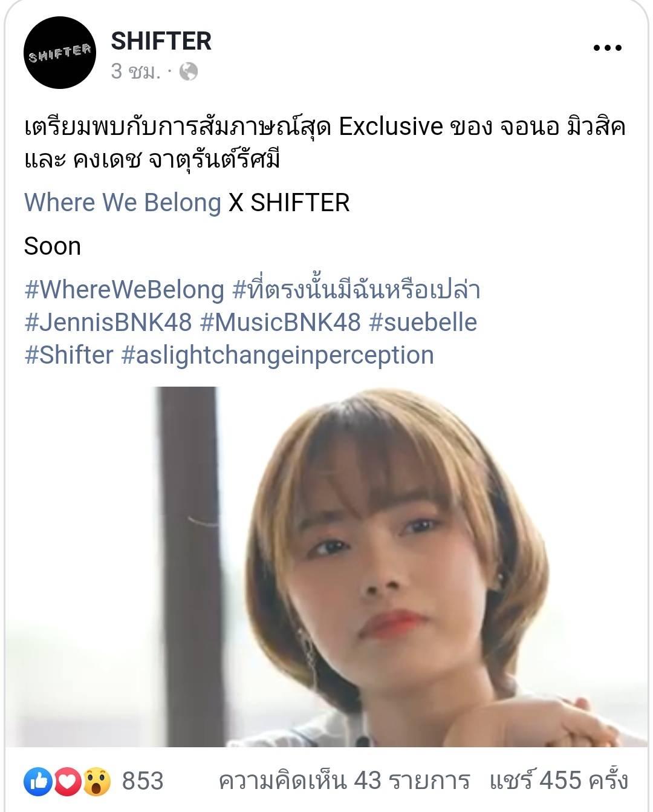
Task: Open the #WhereWeBelong hashtag
Action: pyautogui.click(x=125, y=290)
